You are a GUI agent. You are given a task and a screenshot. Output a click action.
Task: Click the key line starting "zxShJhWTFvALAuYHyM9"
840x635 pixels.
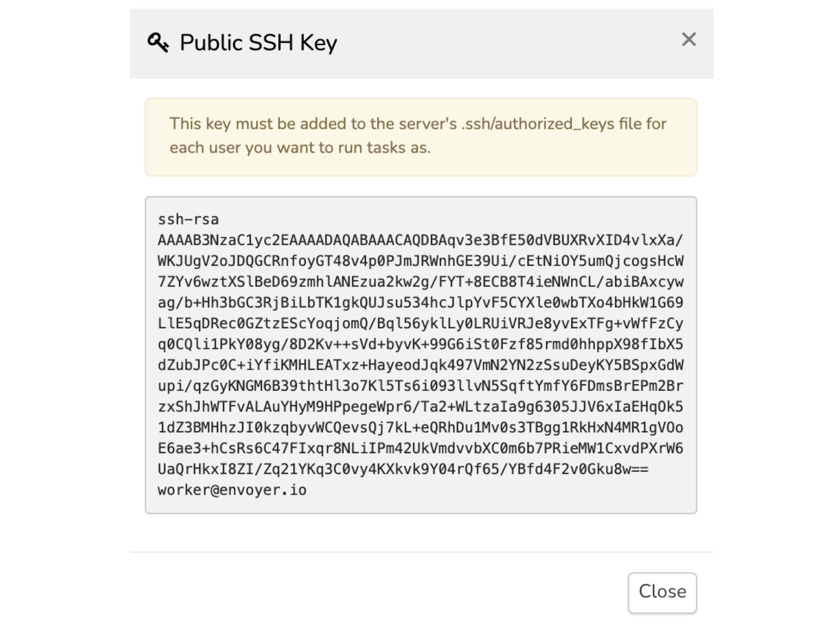point(420,407)
